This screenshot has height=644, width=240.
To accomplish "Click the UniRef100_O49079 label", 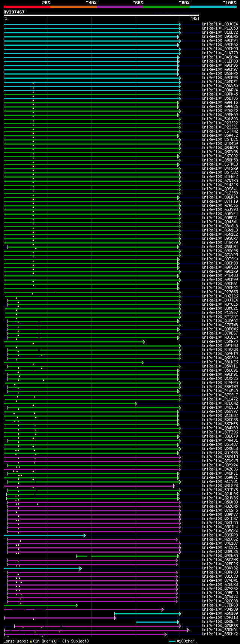I will [220, 243].
